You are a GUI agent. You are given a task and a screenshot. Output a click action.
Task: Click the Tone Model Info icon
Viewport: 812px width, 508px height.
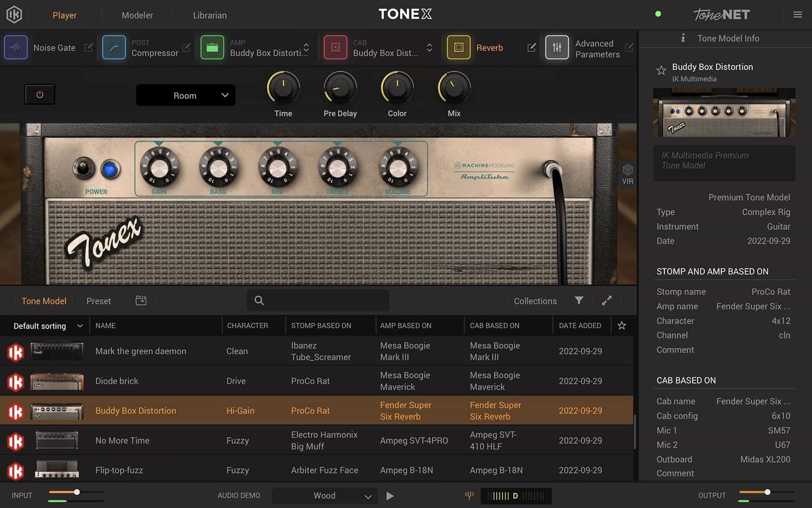click(683, 38)
